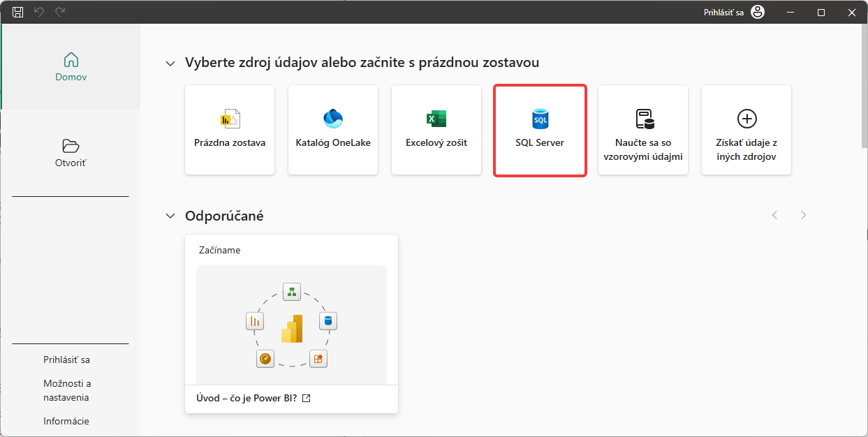The height and width of the screenshot is (437, 868).
Task: Go to next recommended item arrow
Action: [x=804, y=215]
